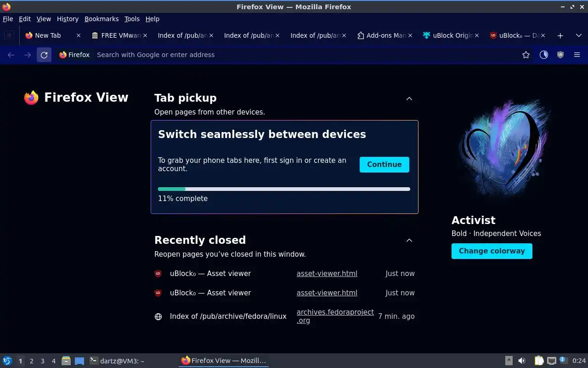
Task: Click the Firefox View logo heading
Action: pyautogui.click(x=76, y=98)
